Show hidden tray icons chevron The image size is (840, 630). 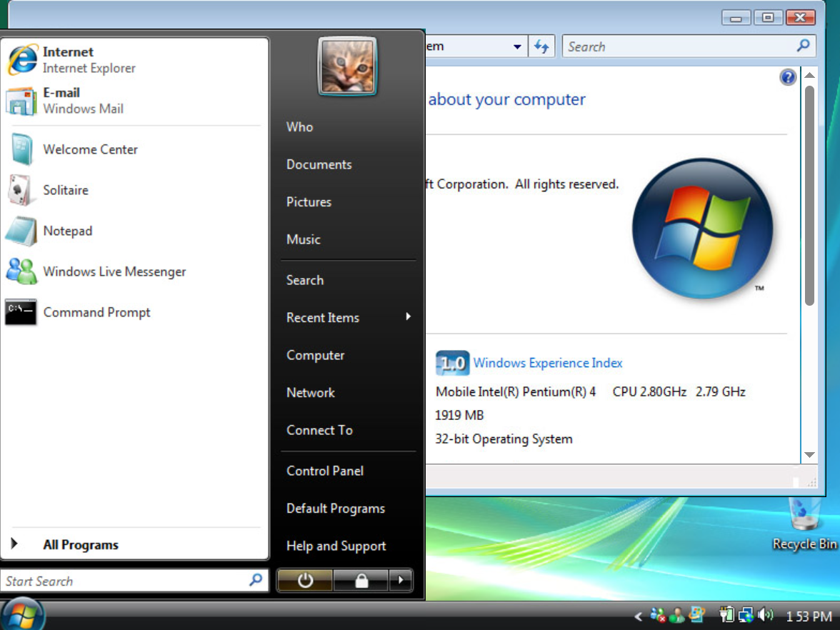pos(638,616)
